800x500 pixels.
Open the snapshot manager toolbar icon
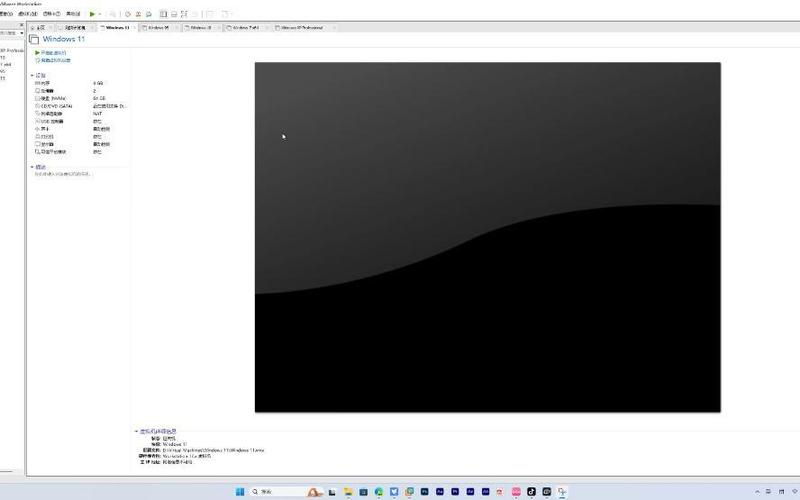pyautogui.click(x=148, y=14)
